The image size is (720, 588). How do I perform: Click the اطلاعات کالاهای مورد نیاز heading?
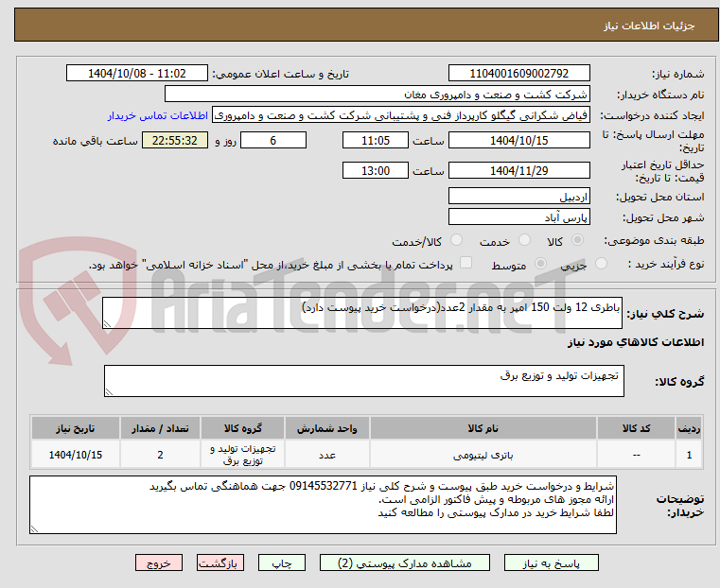(636, 342)
